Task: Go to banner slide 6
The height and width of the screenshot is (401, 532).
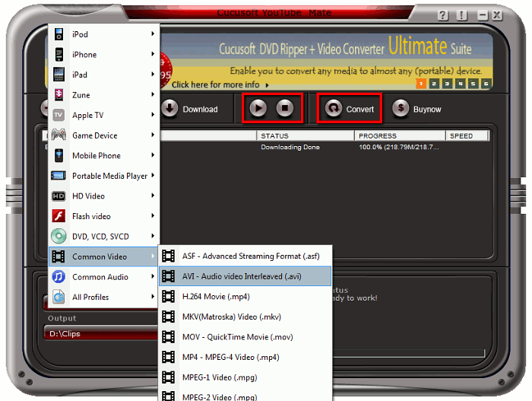Action: coord(486,83)
